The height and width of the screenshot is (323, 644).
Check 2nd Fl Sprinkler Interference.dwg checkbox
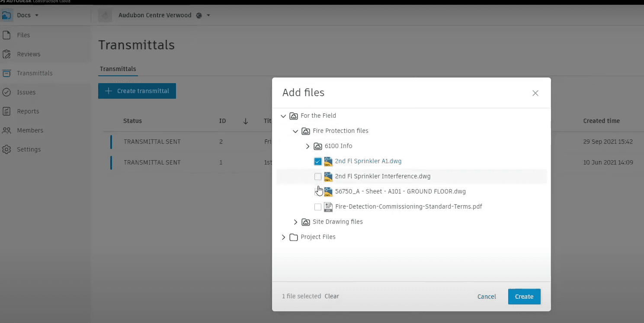point(318,177)
